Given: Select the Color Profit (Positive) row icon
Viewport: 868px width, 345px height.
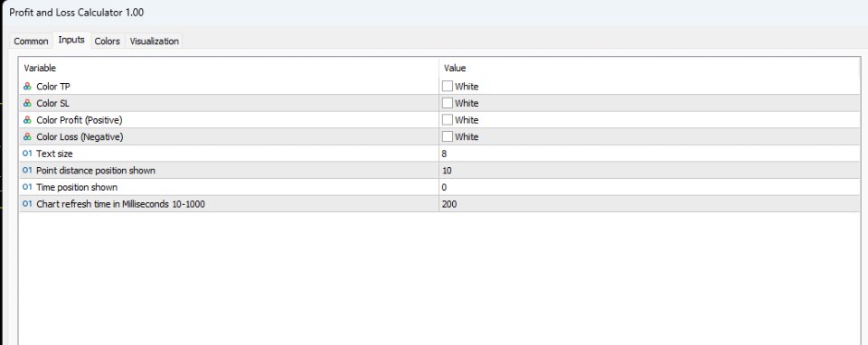Looking at the screenshot, I should click(27, 120).
